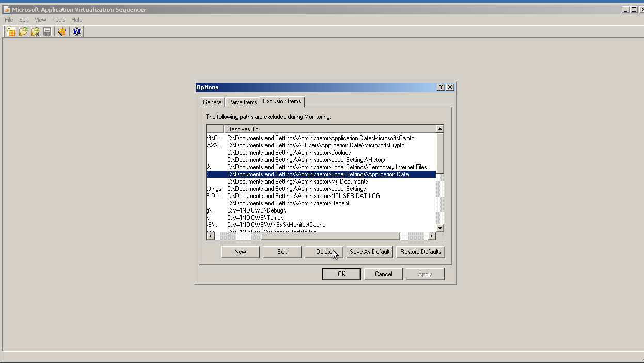Switch to the Parse Items tab
The image size is (644, 363).
[242, 102]
